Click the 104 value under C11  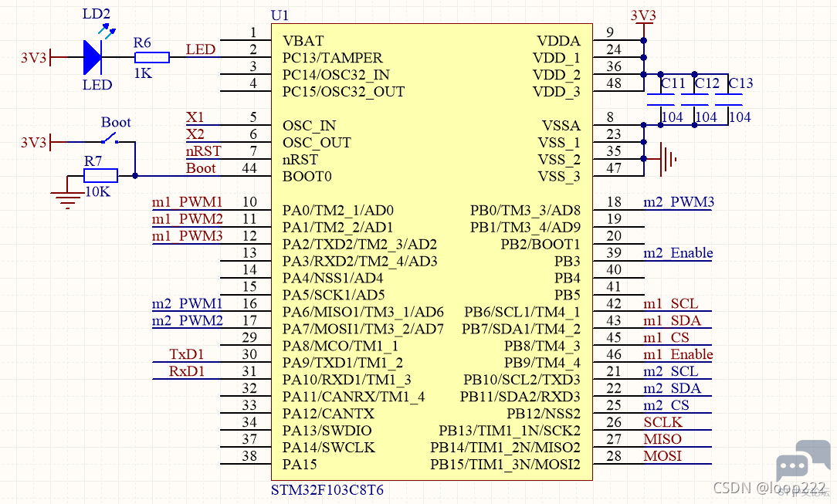[672, 117]
